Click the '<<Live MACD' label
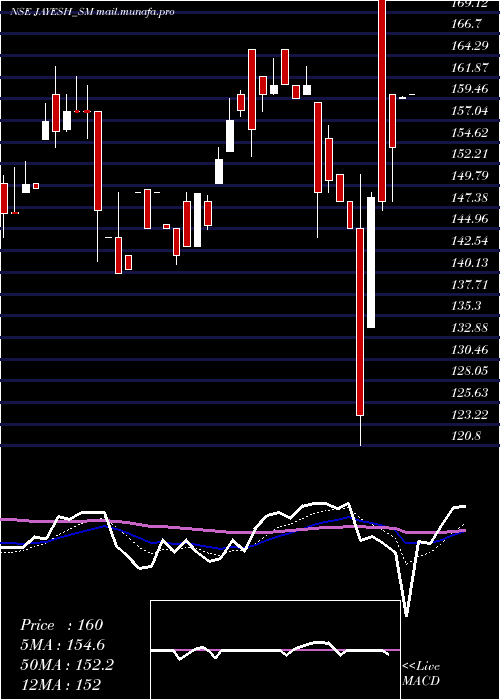This screenshot has width=500, height=700. pyautogui.click(x=421, y=674)
